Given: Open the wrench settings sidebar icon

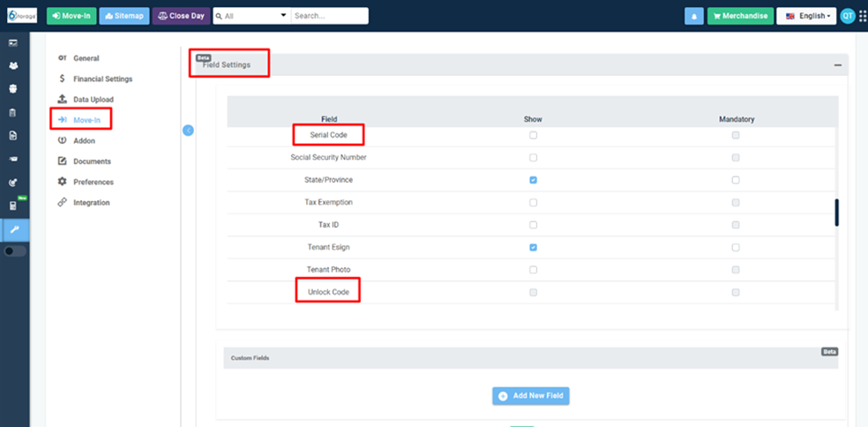Looking at the screenshot, I should coord(14,229).
